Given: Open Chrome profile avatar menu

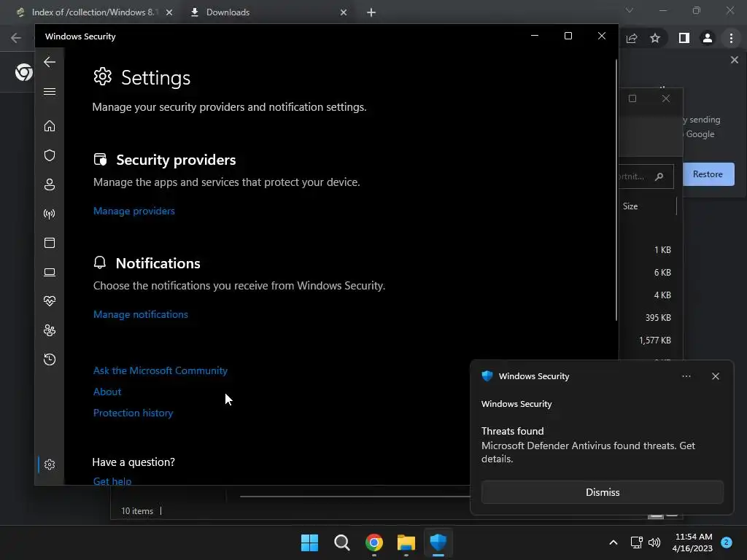Looking at the screenshot, I should 708,38.
